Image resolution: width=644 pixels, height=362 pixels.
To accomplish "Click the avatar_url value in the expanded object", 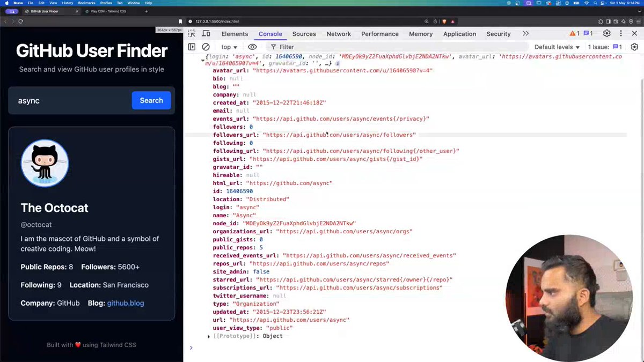I will pos(342,71).
